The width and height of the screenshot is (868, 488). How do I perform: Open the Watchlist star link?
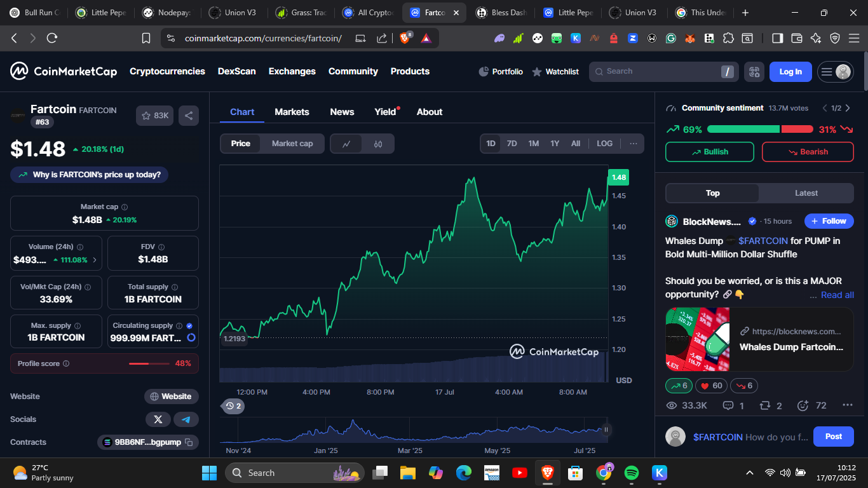[x=555, y=72]
